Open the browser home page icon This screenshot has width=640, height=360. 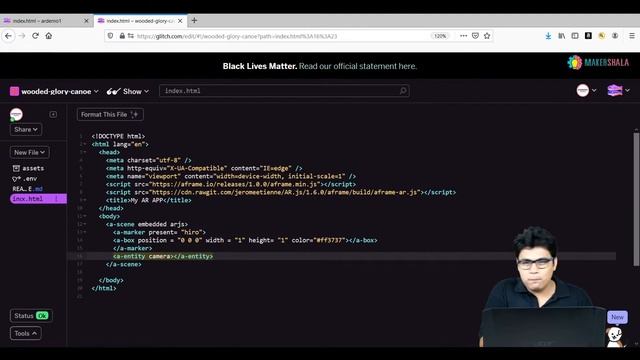click(49, 36)
